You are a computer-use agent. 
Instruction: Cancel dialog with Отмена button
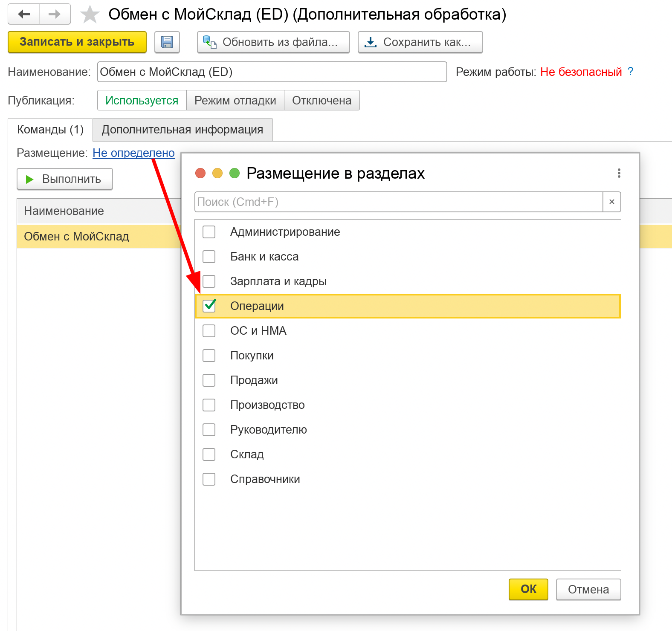point(588,589)
